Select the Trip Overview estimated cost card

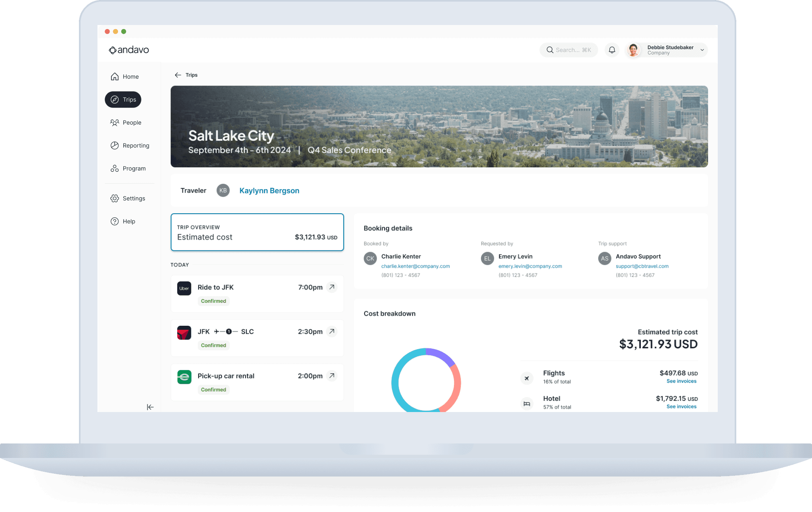257,232
